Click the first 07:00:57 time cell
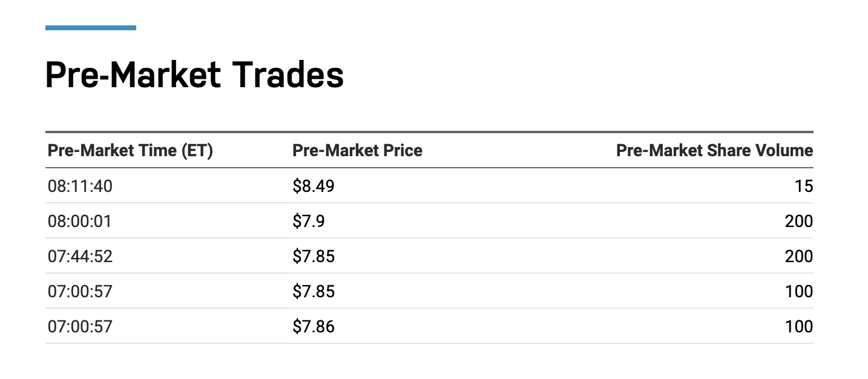The image size is (868, 379). [80, 291]
